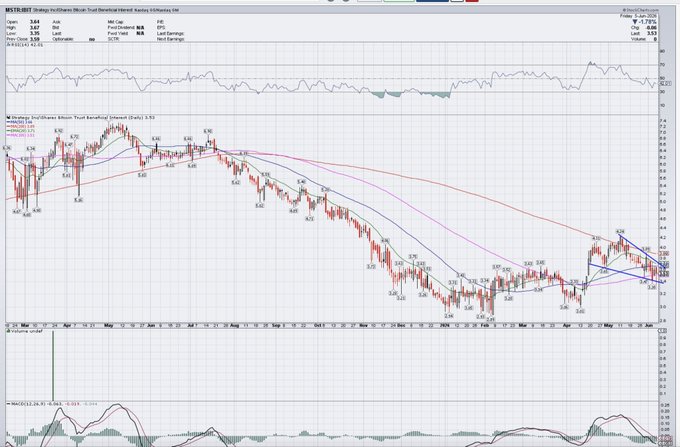680x447 pixels.
Task: Click the 2.85 low price label
Action: (491, 319)
